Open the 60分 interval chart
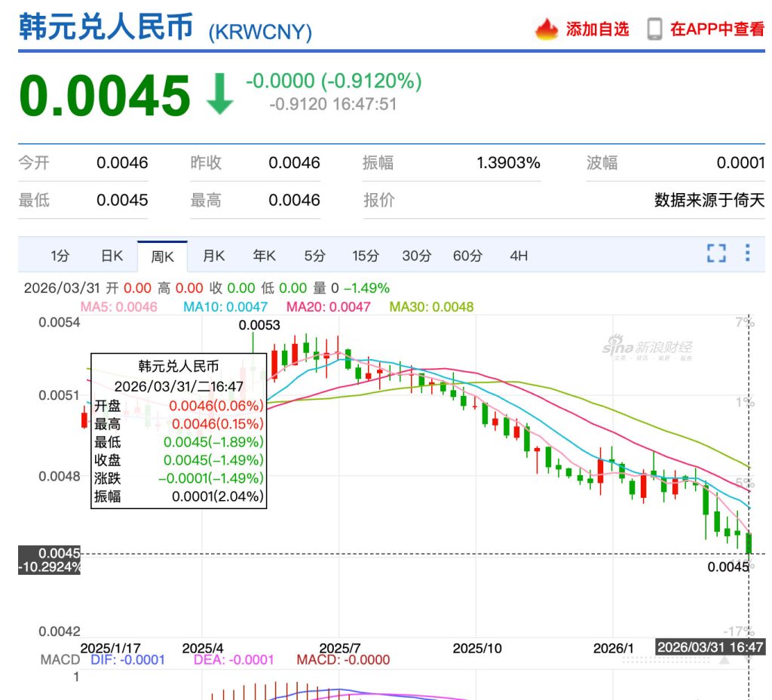 pyautogui.click(x=467, y=256)
